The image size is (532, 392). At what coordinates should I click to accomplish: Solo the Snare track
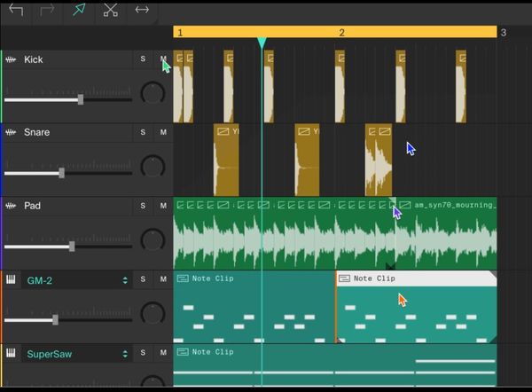pyautogui.click(x=143, y=132)
